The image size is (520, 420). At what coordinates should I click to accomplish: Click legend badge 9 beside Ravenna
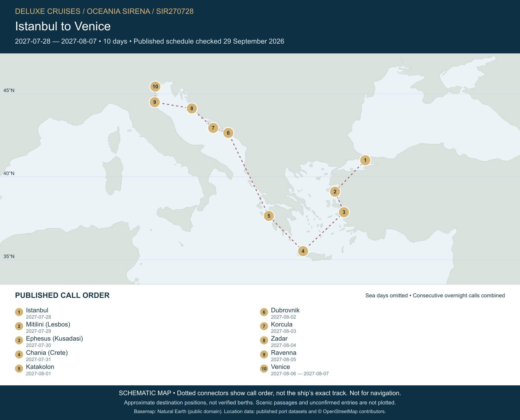tap(264, 354)
